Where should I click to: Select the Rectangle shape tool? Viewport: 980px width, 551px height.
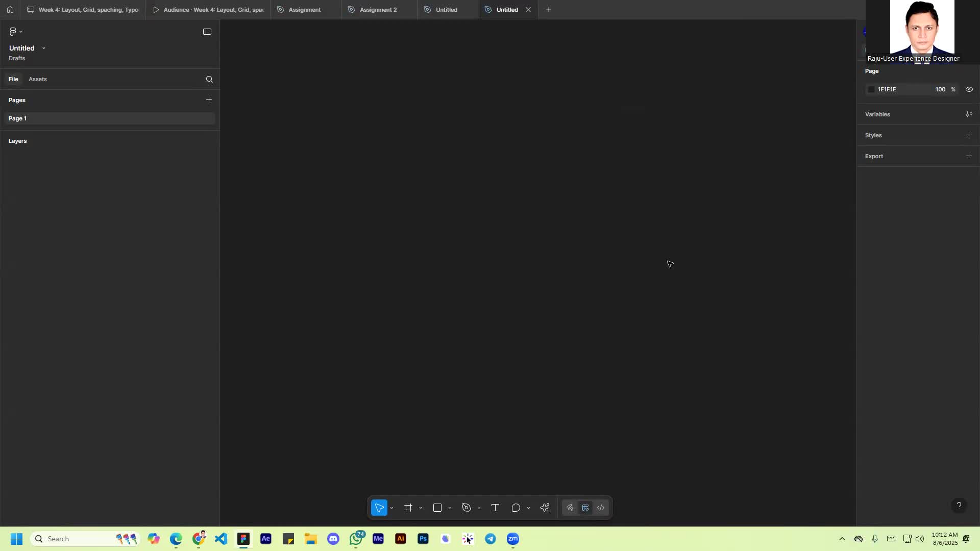(437, 508)
